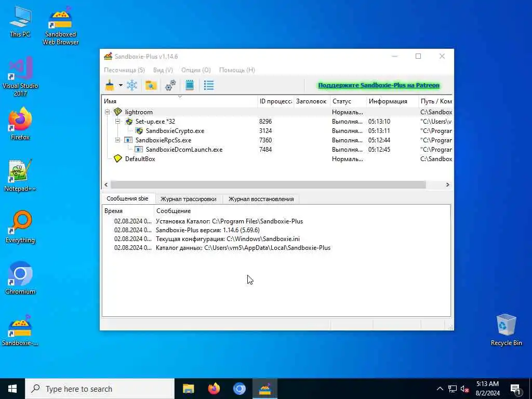Open the Песочница (S) menu
The width and height of the screenshot is (532, 399).
pyautogui.click(x=124, y=70)
